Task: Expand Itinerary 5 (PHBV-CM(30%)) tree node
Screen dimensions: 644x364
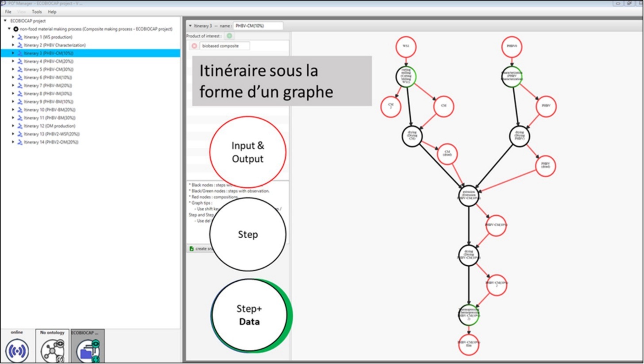Action: click(x=13, y=69)
